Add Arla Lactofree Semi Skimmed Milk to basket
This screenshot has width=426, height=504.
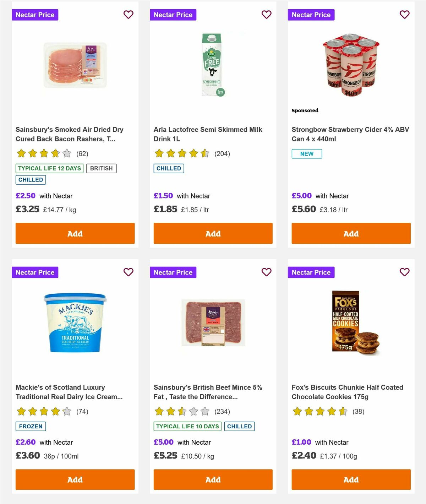213,233
